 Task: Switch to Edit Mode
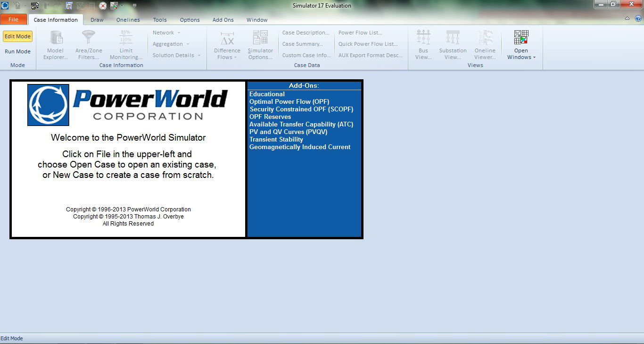(x=17, y=36)
